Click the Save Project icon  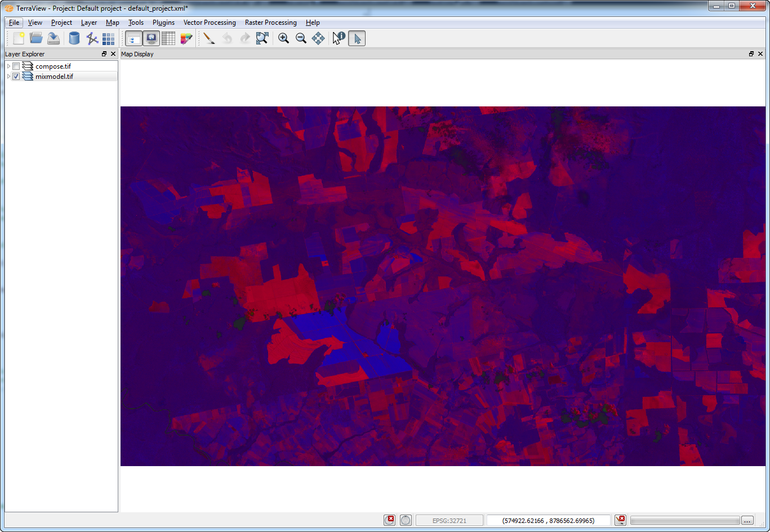[54, 38]
